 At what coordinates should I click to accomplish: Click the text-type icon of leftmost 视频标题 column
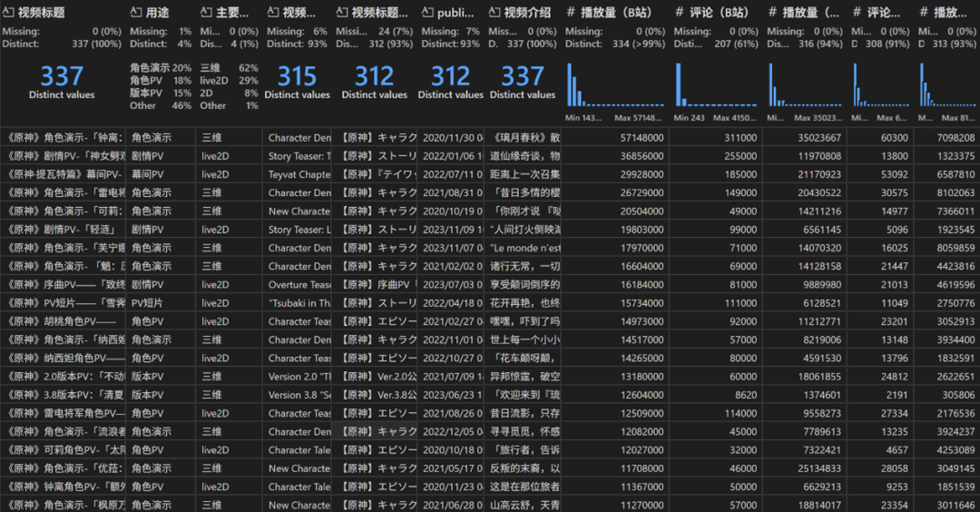pyautogui.click(x=9, y=13)
